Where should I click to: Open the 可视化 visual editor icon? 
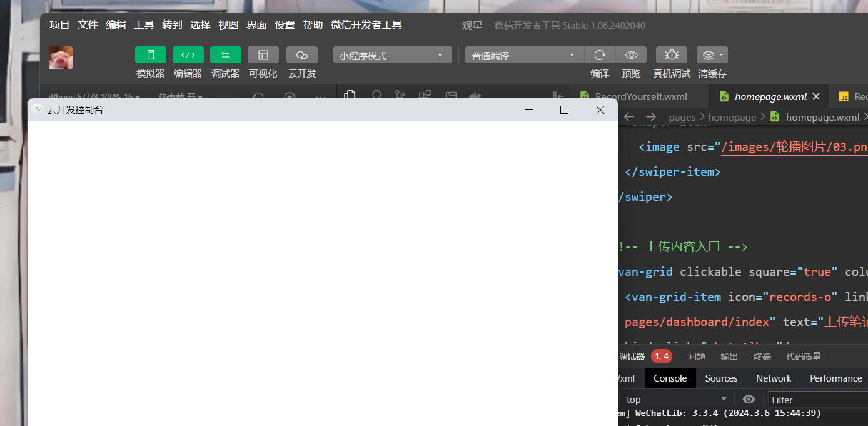[263, 55]
